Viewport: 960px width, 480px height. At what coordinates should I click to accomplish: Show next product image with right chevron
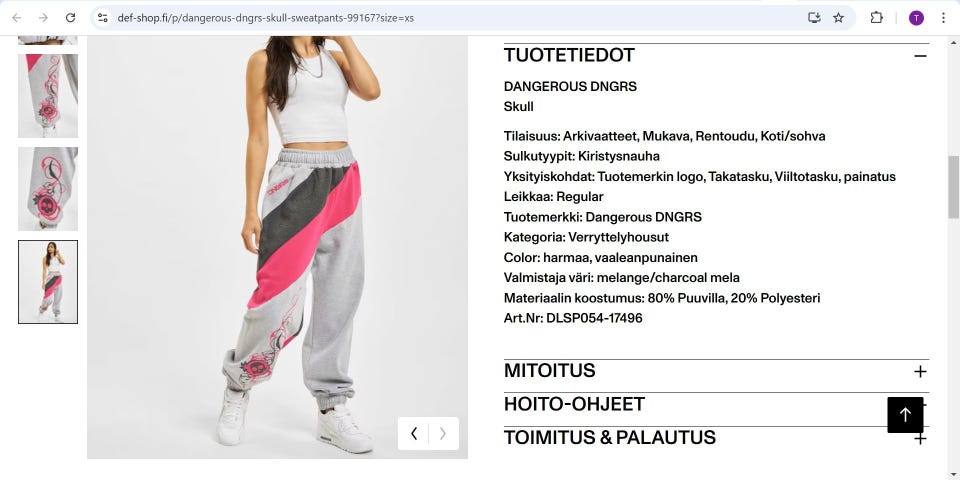tap(443, 433)
